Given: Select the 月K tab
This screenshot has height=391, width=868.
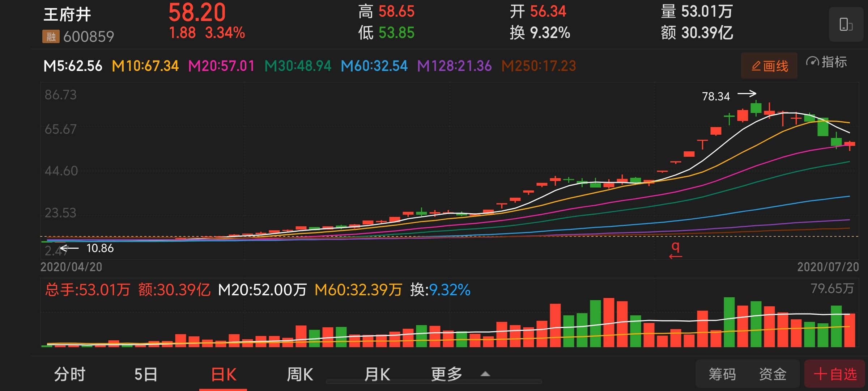Looking at the screenshot, I should pos(377,374).
